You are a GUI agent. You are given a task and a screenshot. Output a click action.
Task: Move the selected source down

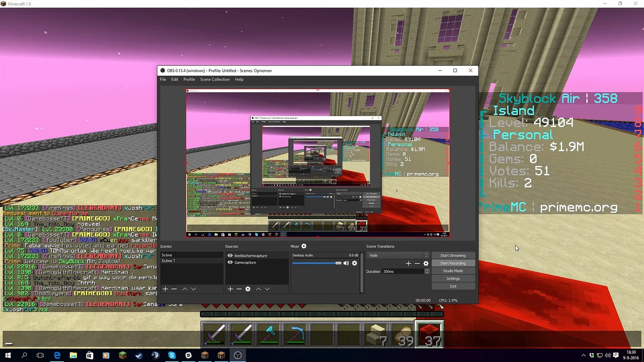pyautogui.click(x=267, y=289)
